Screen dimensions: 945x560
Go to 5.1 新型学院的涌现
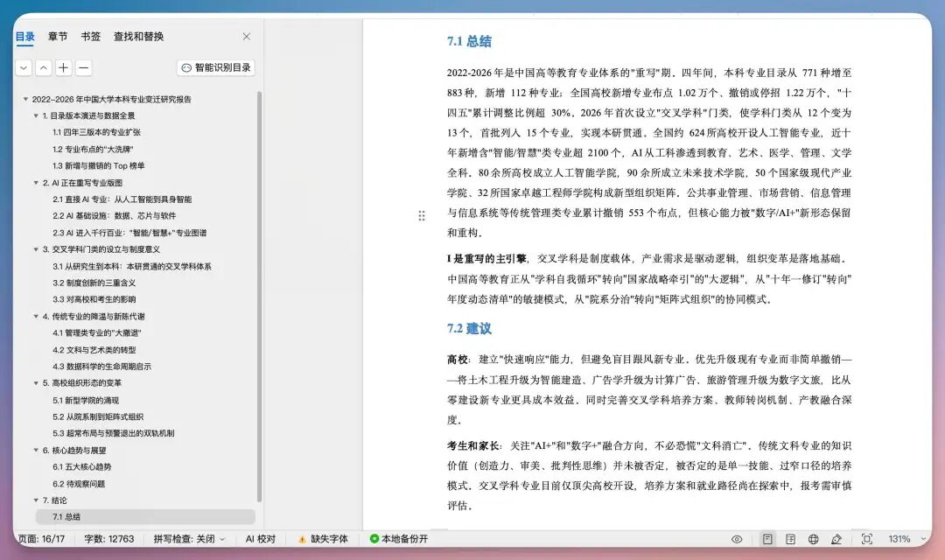click(x=86, y=400)
